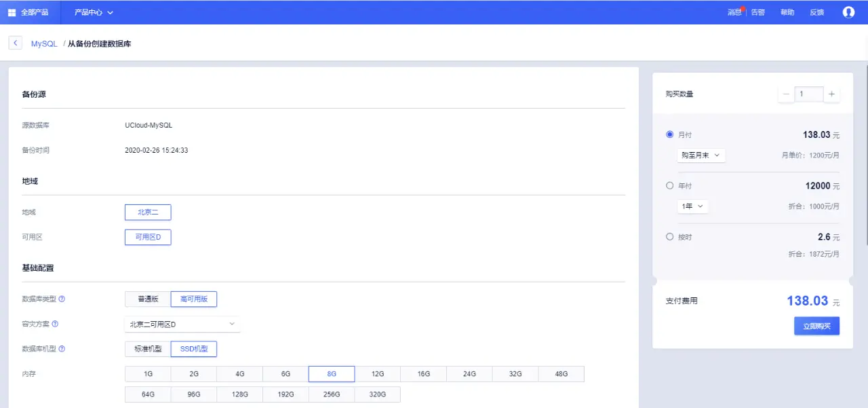Click help icon next to 容灾方案
This screenshot has height=408, width=868.
[x=55, y=324]
